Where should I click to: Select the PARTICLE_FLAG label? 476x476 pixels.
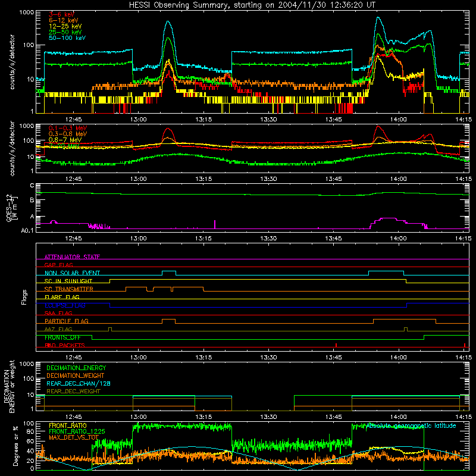(x=67, y=321)
